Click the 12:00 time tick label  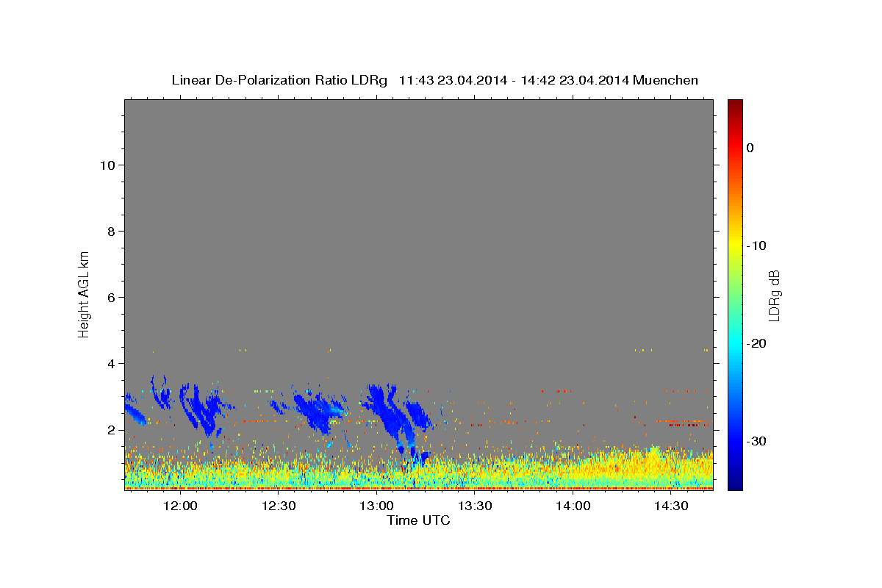tap(179, 506)
